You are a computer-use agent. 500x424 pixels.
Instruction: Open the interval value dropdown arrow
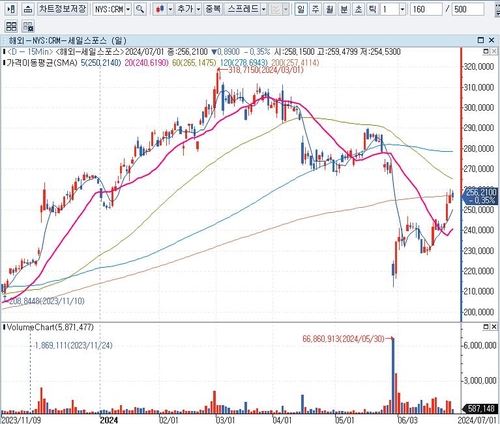pyautogui.click(x=402, y=9)
